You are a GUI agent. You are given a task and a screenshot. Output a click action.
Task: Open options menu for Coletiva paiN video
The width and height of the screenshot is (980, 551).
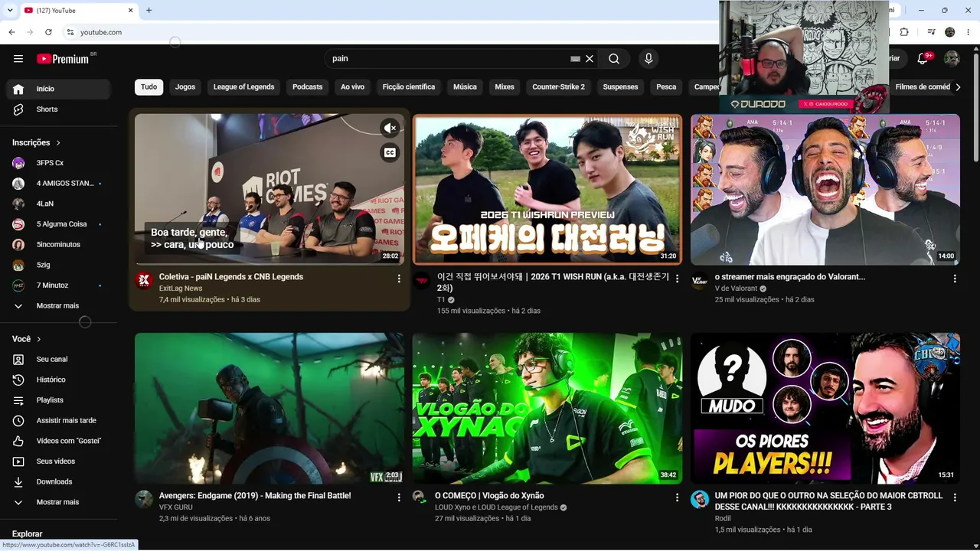(399, 279)
